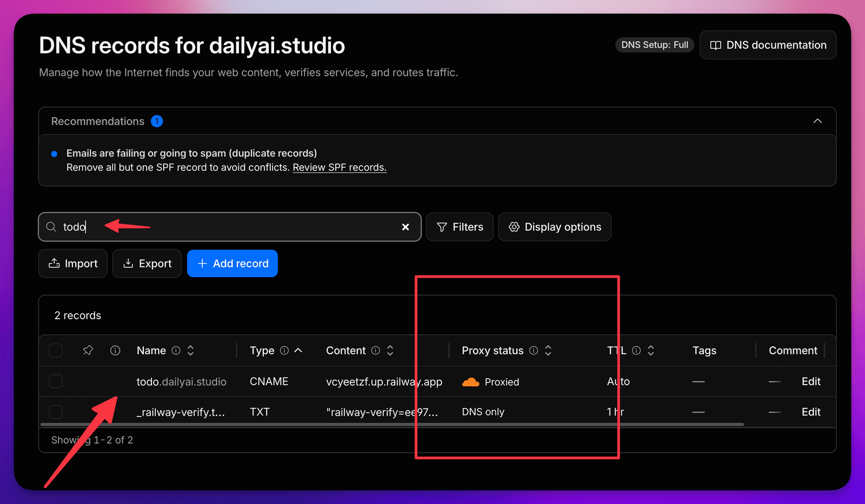Open Display options
This screenshot has height=504, width=865.
[x=555, y=227]
